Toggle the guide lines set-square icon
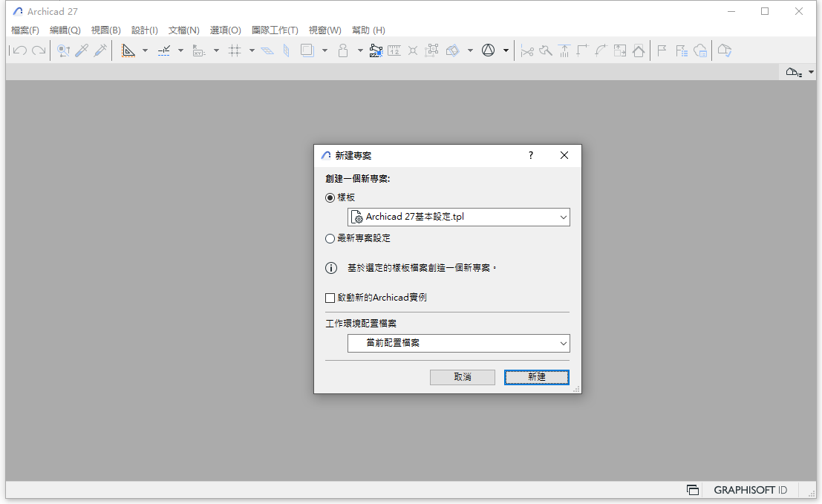This screenshot has height=504, width=822. [x=128, y=50]
